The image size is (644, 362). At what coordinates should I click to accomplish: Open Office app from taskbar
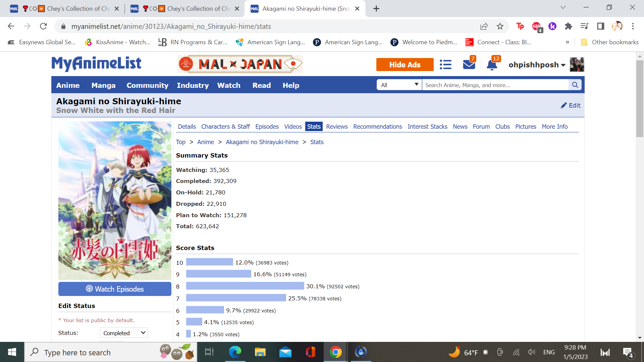[x=311, y=352]
